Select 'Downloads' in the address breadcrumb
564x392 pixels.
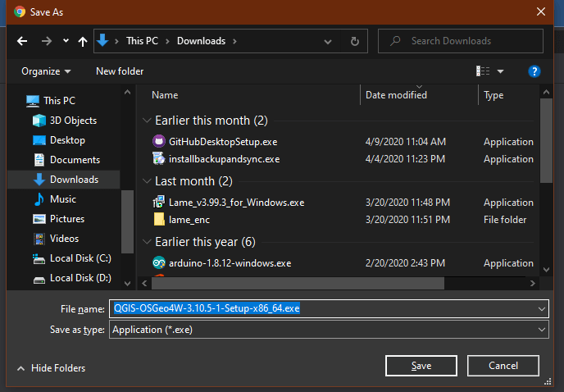[x=201, y=41]
